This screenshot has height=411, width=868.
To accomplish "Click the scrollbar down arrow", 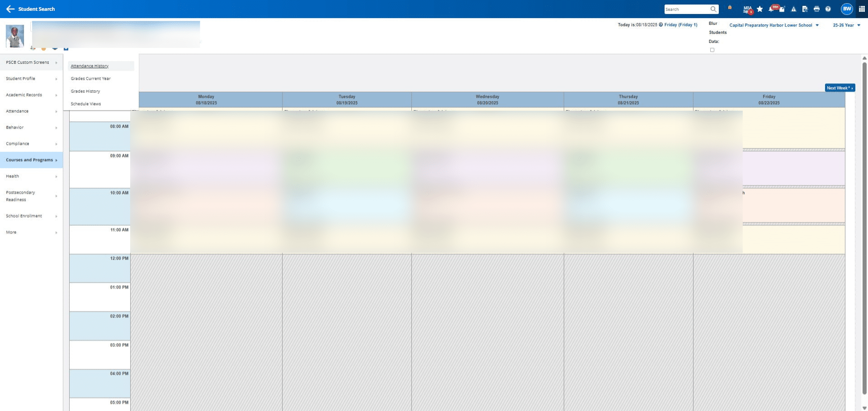I will click(864, 408).
